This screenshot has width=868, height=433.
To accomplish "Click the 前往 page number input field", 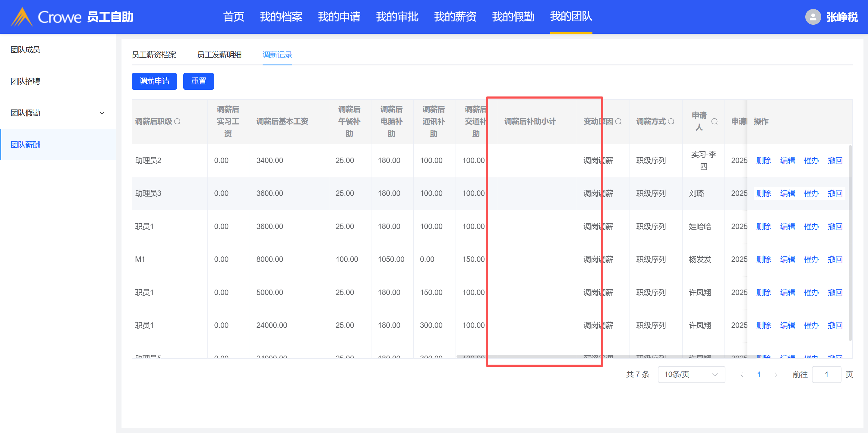I will point(826,375).
